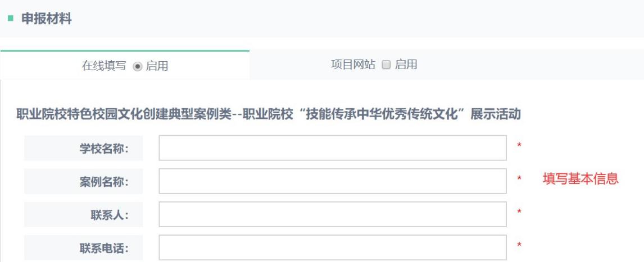The height and width of the screenshot is (262, 644).
Task: Click the required asterisk next to 案例名称
Action: 519,180
